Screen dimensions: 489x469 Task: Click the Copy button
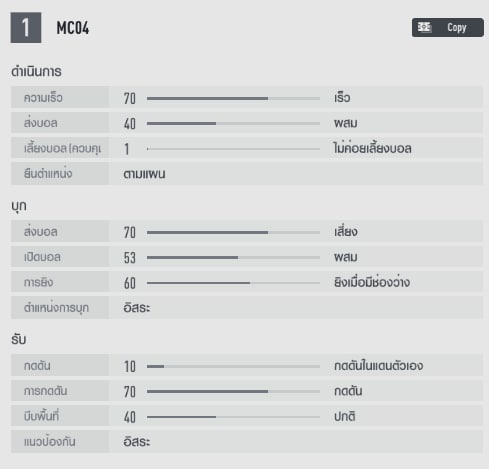(448, 27)
